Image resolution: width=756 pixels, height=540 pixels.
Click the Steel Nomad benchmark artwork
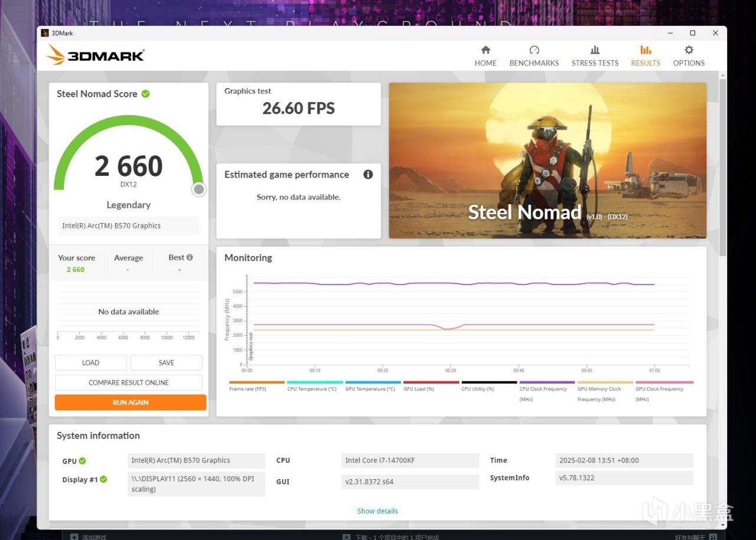click(x=548, y=161)
